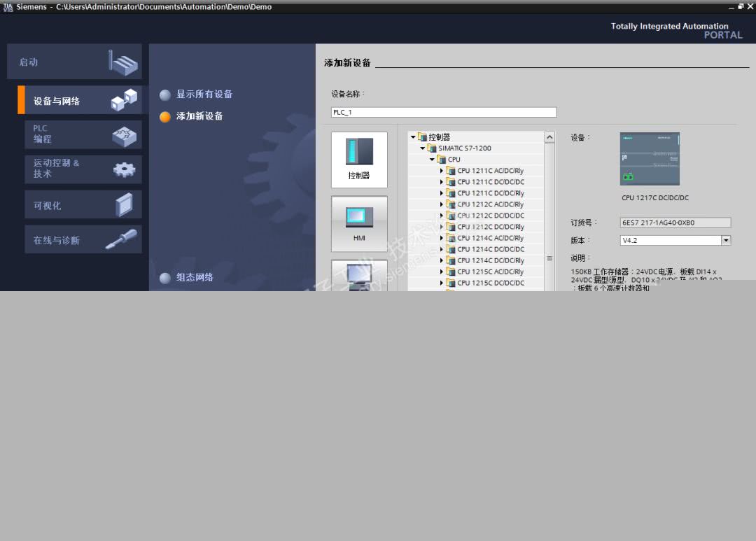Choose 组态网络 option
756x541 pixels.
(x=165, y=278)
